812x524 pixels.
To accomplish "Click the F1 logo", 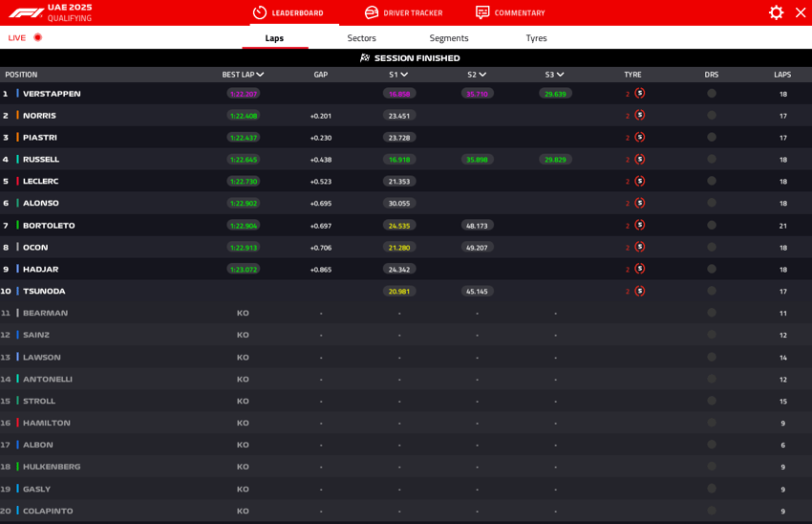I will tap(26, 13).
